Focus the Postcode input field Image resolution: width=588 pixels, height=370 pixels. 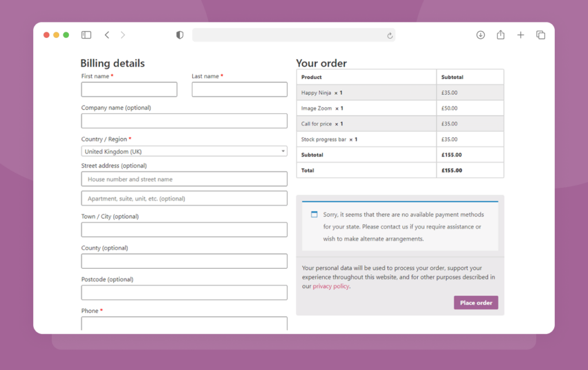[184, 292]
